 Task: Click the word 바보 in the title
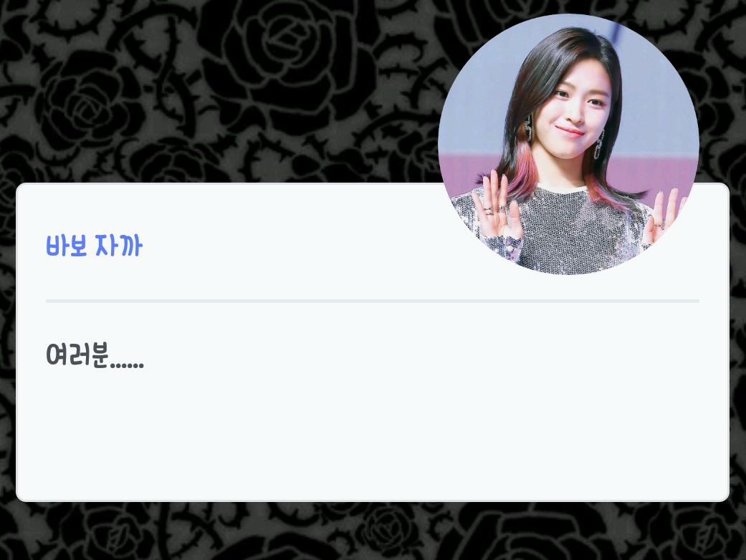pos(66,246)
